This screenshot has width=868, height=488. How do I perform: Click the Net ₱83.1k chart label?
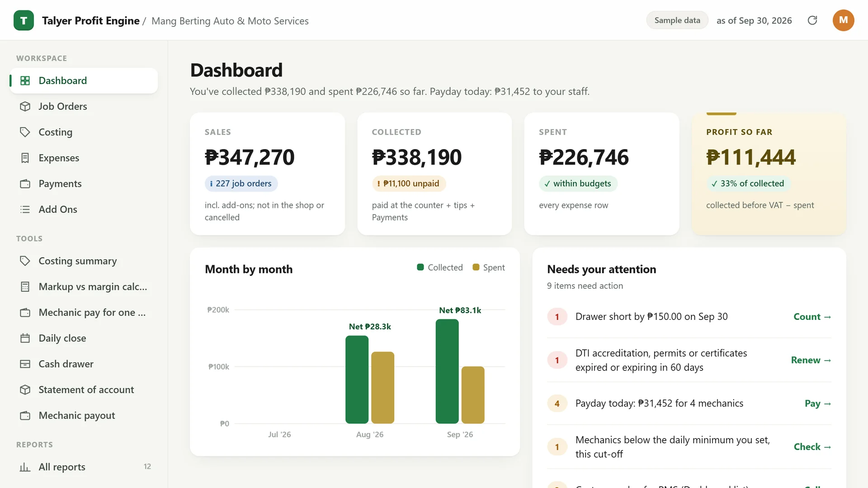(x=460, y=310)
